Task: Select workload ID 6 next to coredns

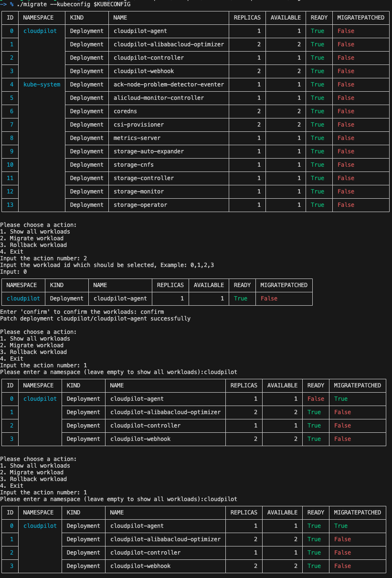Action: (11, 111)
